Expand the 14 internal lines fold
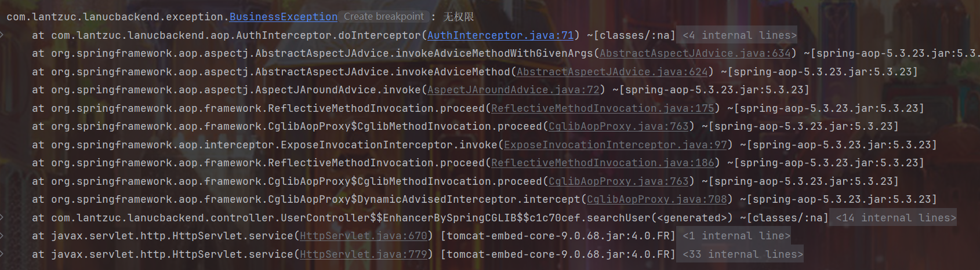The width and height of the screenshot is (980, 270). click(x=896, y=218)
